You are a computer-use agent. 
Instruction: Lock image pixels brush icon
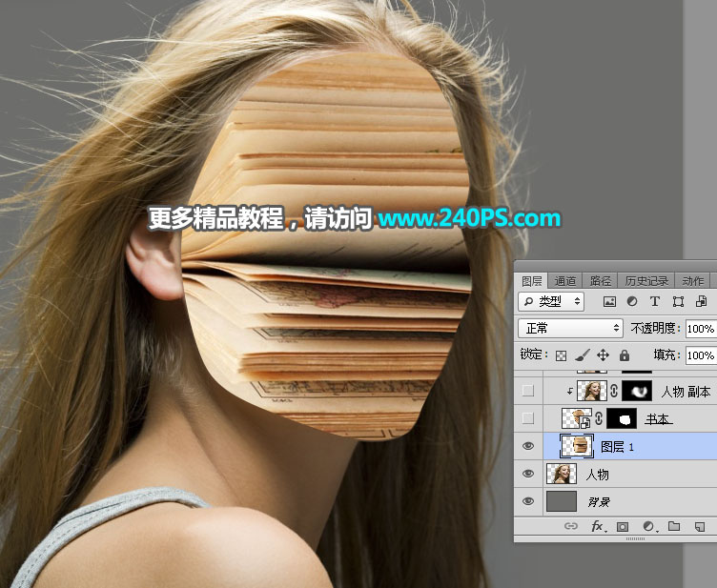tap(583, 355)
